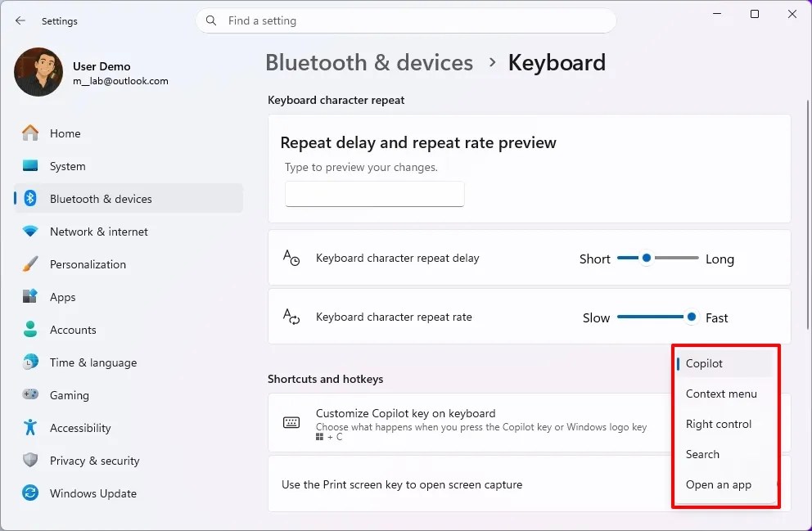Click the search magnifier icon
The height and width of the screenshot is (531, 812).
(x=210, y=20)
